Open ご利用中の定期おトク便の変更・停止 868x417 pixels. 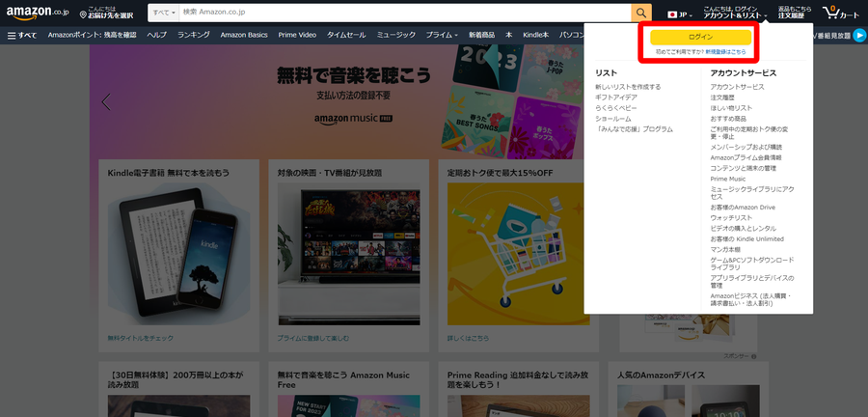coord(751,133)
